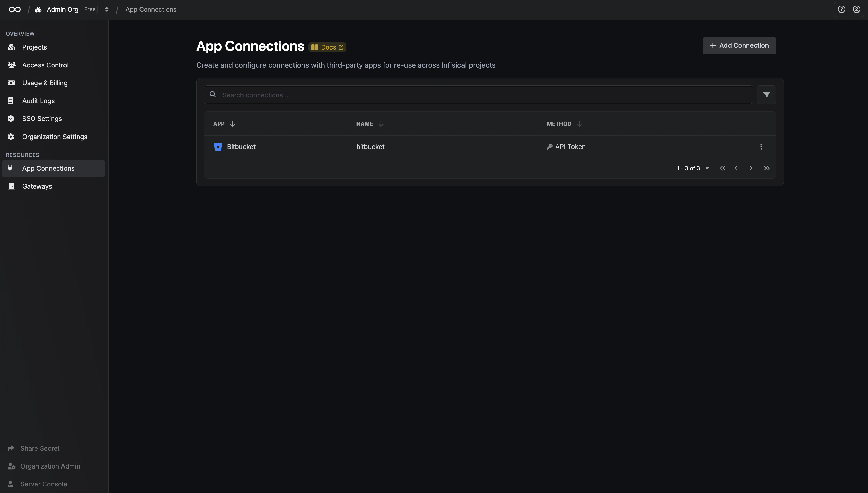This screenshot has height=493, width=868.
Task: Go to the first page
Action: tap(723, 168)
